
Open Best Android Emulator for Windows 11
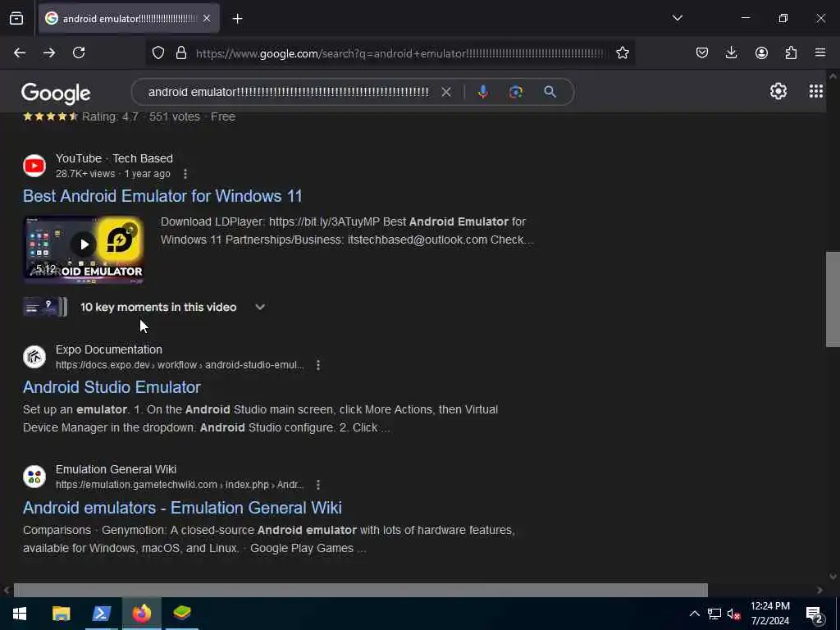[162, 196]
